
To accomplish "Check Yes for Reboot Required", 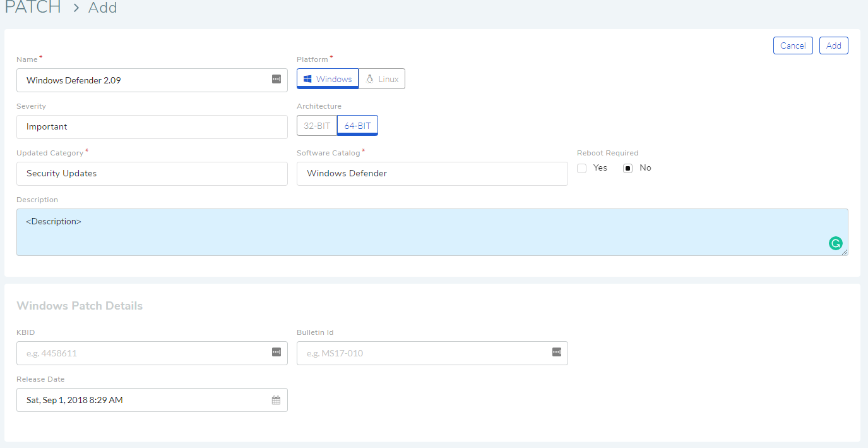I will pos(582,168).
